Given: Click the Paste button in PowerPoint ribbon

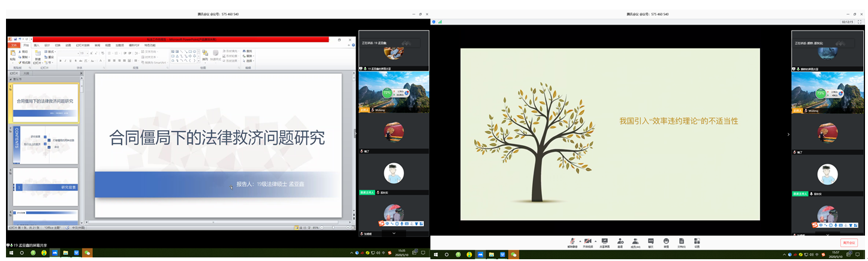Looking at the screenshot, I should pyautogui.click(x=13, y=55).
